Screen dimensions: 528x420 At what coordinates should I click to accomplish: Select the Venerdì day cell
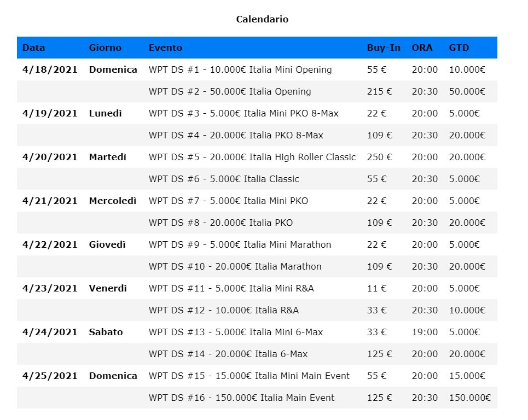tap(108, 288)
